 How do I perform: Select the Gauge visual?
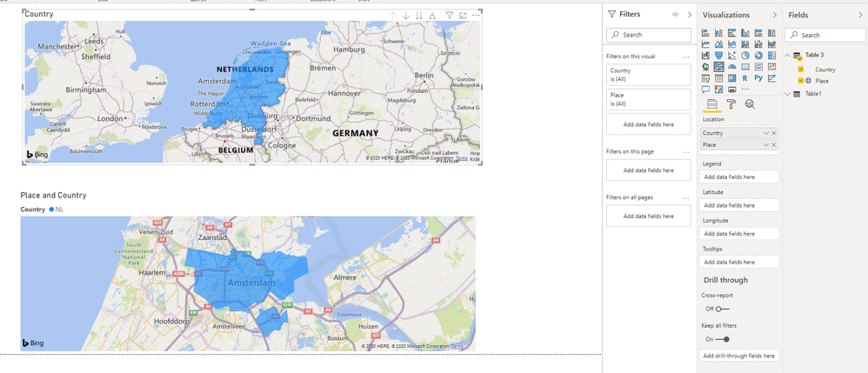click(731, 67)
